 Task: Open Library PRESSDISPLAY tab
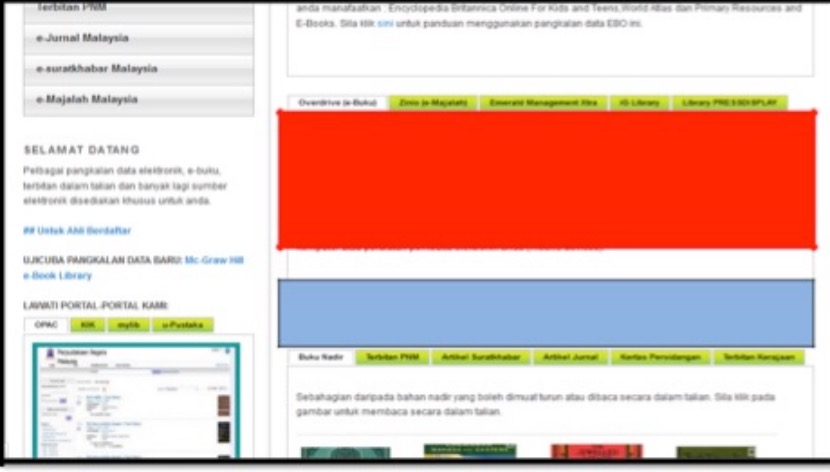click(x=729, y=103)
